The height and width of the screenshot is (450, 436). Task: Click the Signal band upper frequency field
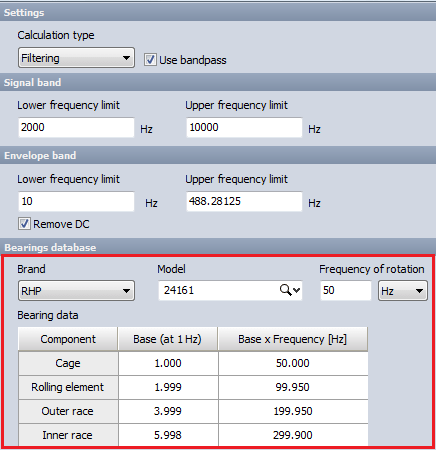(244, 127)
